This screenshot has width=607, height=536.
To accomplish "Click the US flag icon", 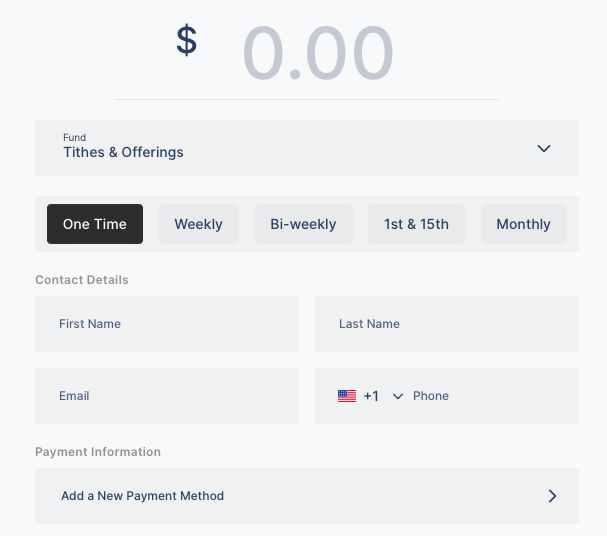I will [347, 396].
